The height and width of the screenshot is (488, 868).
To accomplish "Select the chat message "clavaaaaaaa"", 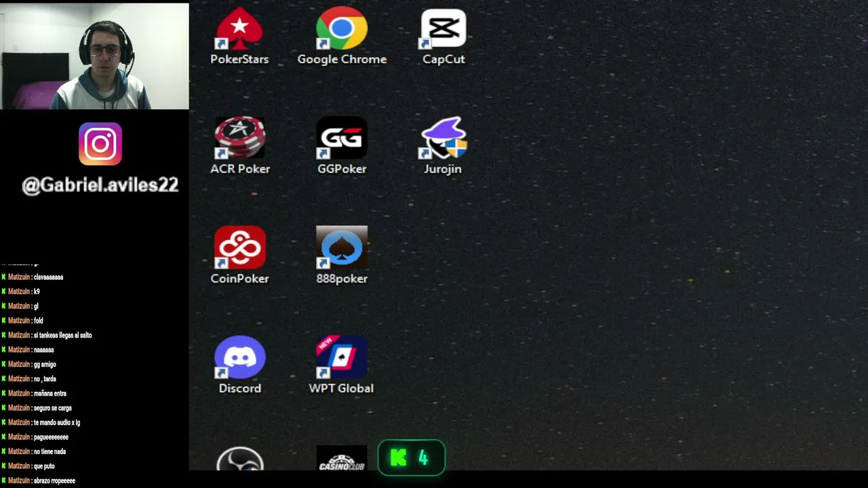I will [48, 277].
